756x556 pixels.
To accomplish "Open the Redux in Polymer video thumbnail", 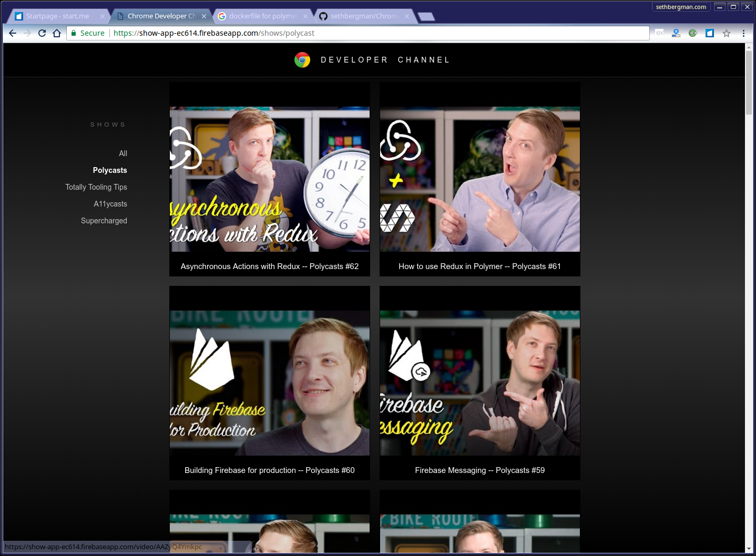I will coord(480,179).
